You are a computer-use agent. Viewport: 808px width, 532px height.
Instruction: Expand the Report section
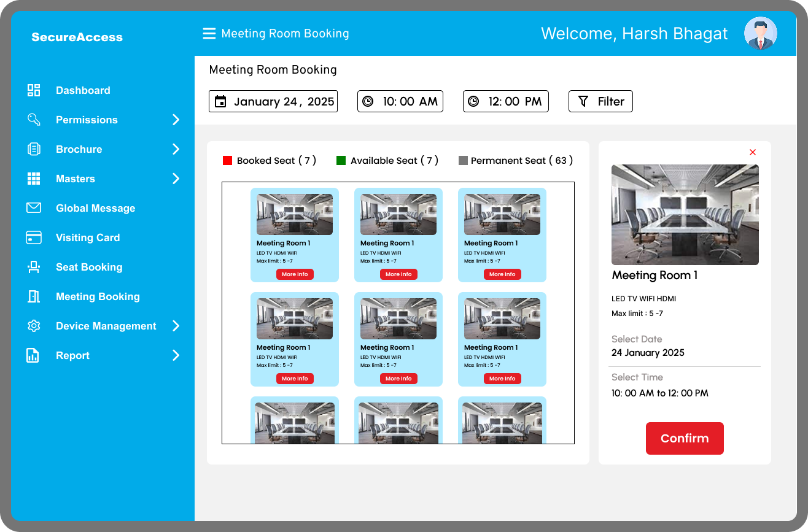(176, 355)
